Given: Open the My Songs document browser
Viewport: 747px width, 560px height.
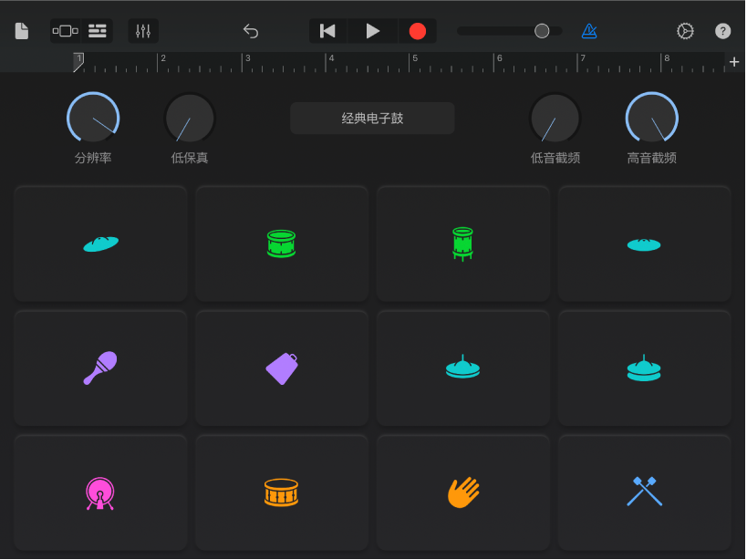Looking at the screenshot, I should pyautogui.click(x=22, y=31).
